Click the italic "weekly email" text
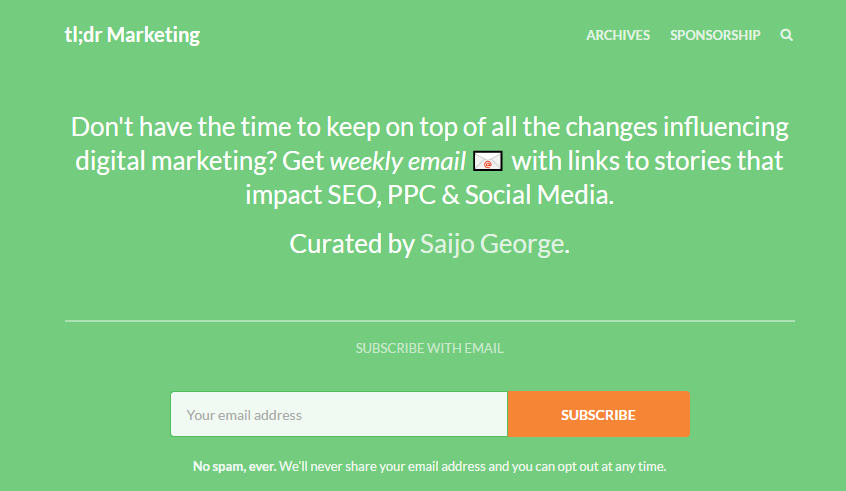Image resolution: width=846 pixels, height=491 pixels. 397,161
